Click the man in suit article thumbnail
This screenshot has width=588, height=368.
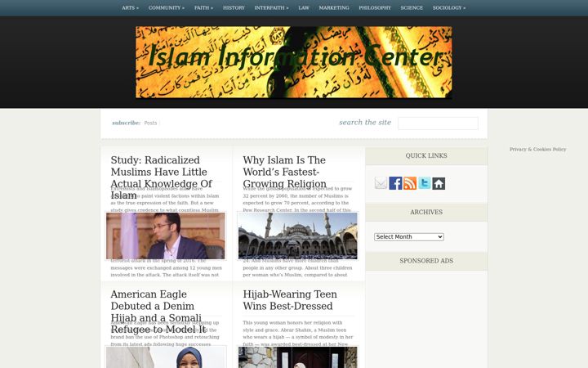pos(166,236)
